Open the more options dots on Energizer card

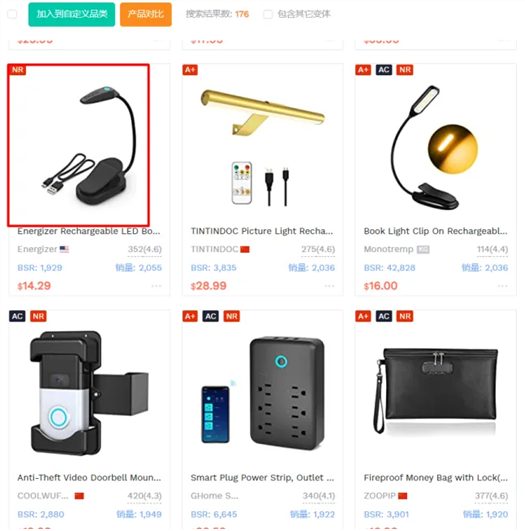[156, 286]
